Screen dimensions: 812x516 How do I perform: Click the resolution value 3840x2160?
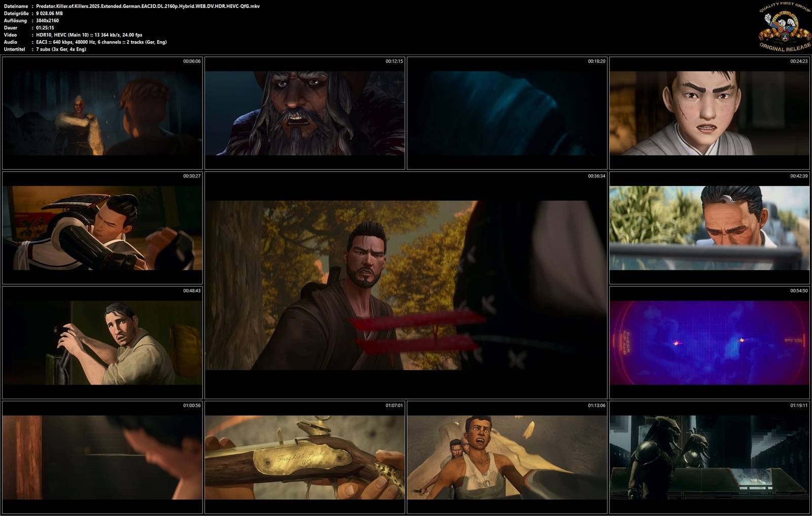pyautogui.click(x=48, y=20)
